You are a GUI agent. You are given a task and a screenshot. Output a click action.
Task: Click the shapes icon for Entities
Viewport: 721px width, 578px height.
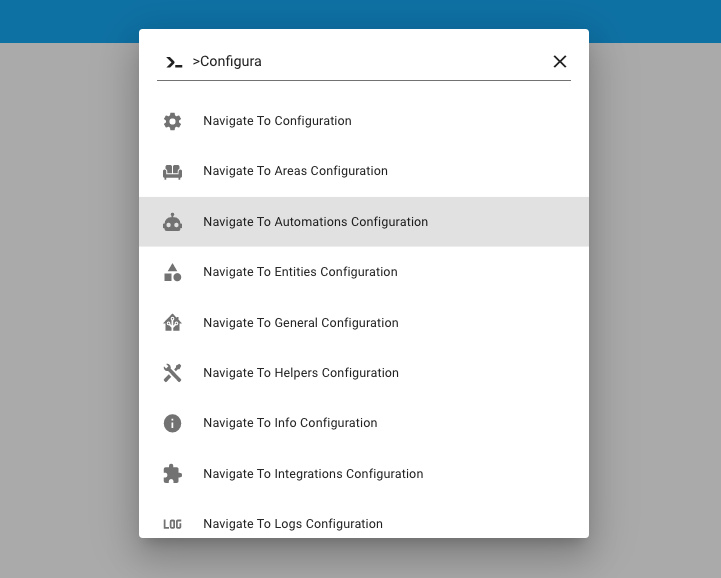point(172,272)
